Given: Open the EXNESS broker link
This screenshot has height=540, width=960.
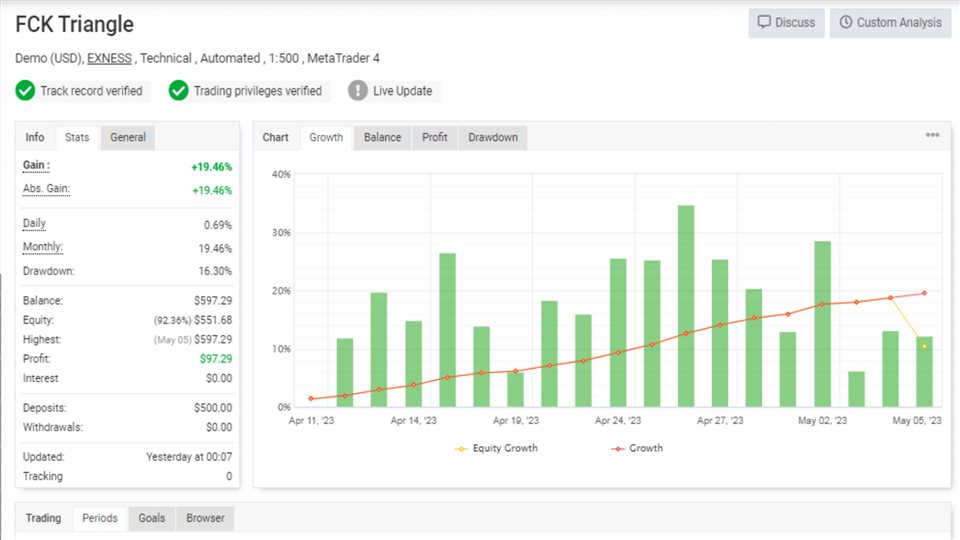Looking at the screenshot, I should tap(109, 58).
